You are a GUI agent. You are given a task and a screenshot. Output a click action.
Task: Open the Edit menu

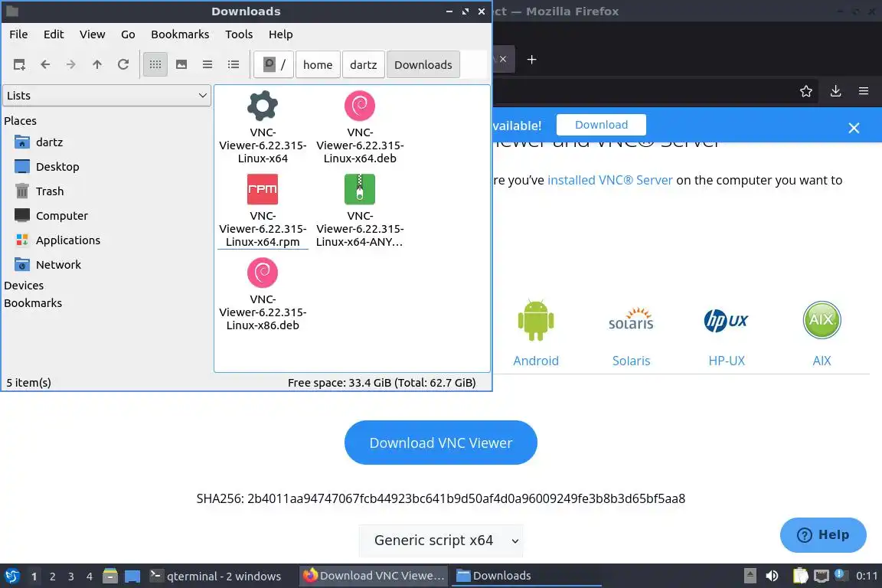(x=54, y=34)
